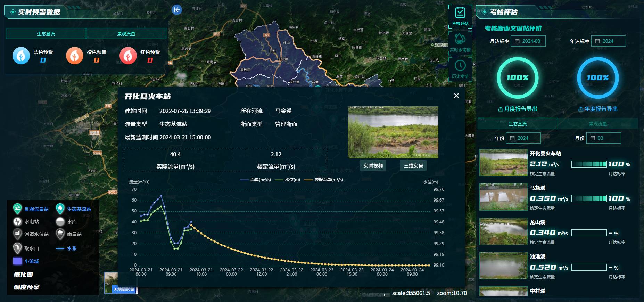Click the orange warning 橙色预警 icon
Viewport: 644px width, 302px height.
[x=75, y=56]
